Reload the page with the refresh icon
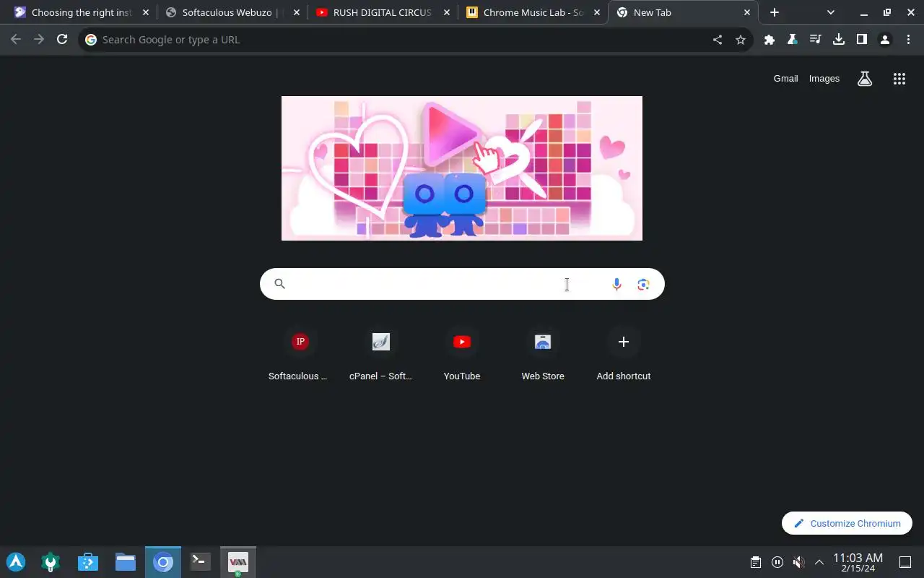The width and height of the screenshot is (924, 578). pos(62,40)
